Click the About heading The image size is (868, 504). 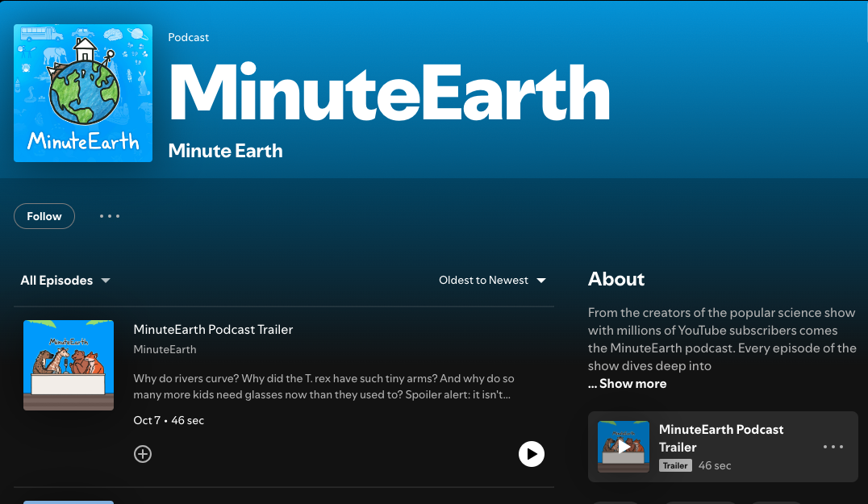click(616, 279)
